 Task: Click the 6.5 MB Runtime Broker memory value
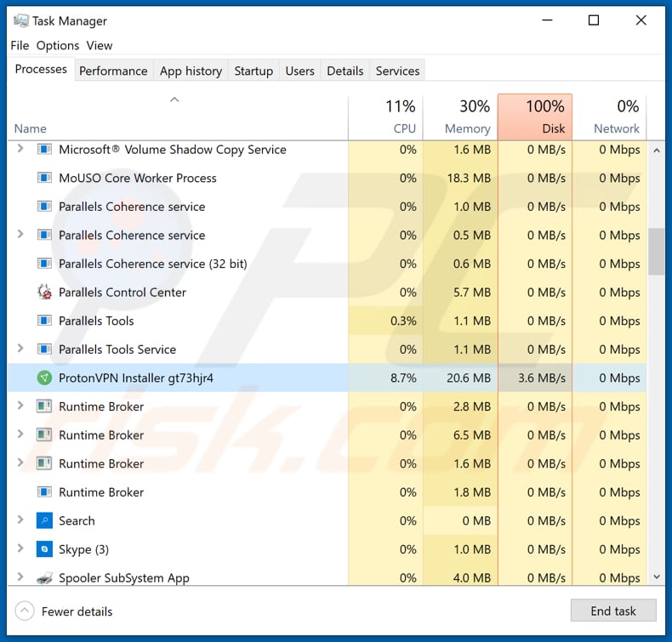point(472,435)
